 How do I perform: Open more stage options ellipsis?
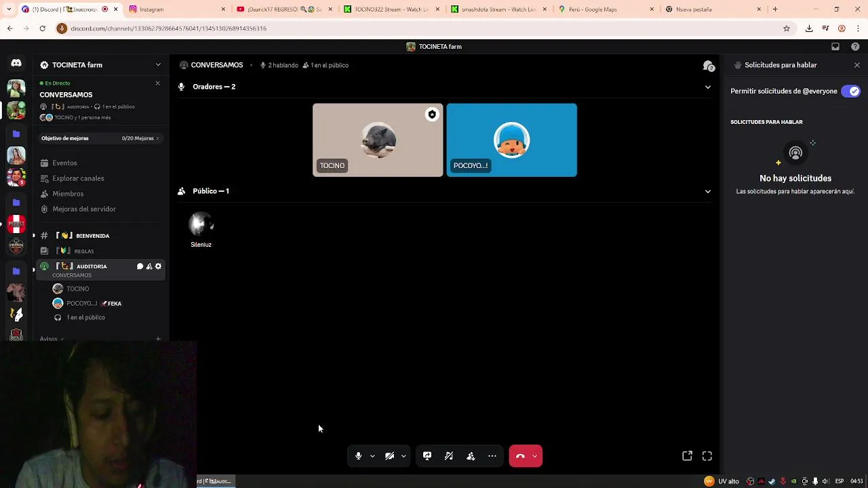(492, 456)
